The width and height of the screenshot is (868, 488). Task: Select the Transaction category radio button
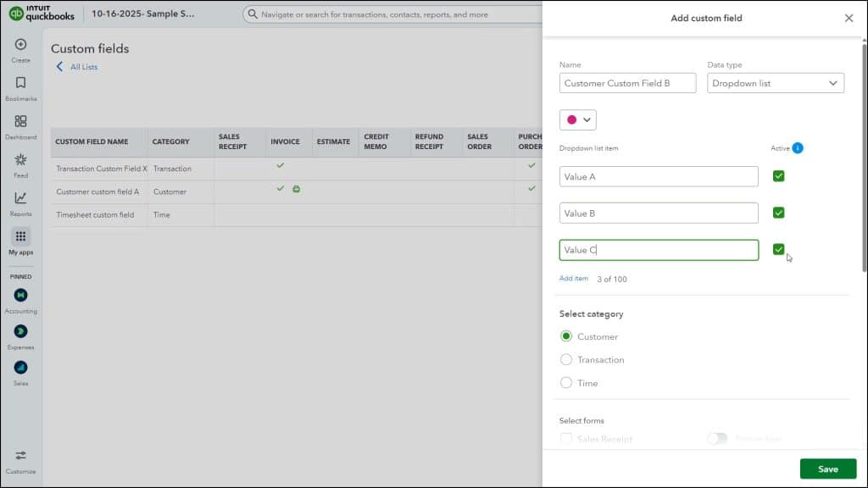(x=566, y=359)
